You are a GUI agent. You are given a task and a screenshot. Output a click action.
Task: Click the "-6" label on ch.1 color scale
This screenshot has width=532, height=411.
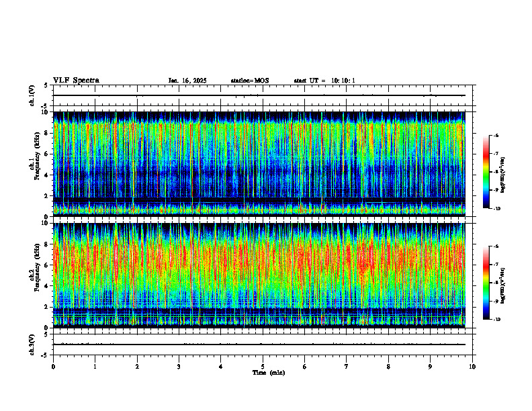[496, 136]
